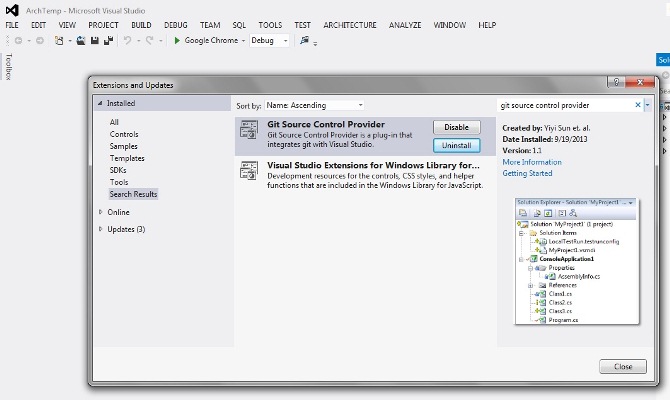Open the search box options dropdown
Image resolution: width=670 pixels, height=400 pixels.
click(647, 105)
